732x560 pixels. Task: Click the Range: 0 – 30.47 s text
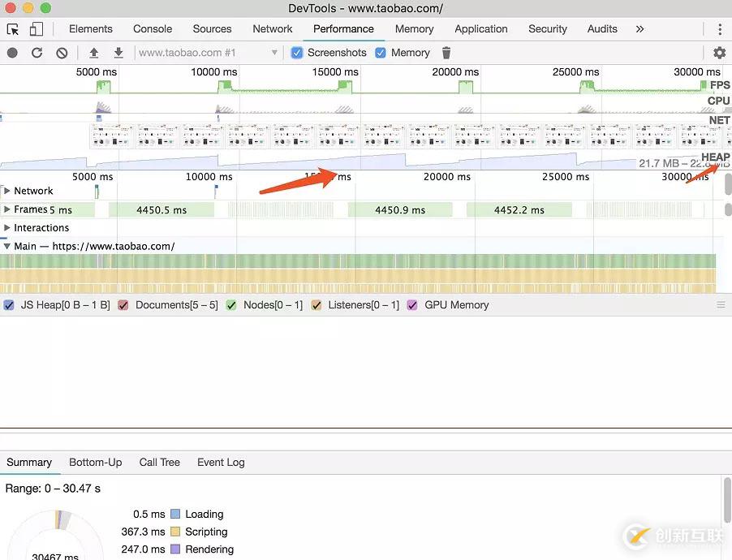coord(53,489)
